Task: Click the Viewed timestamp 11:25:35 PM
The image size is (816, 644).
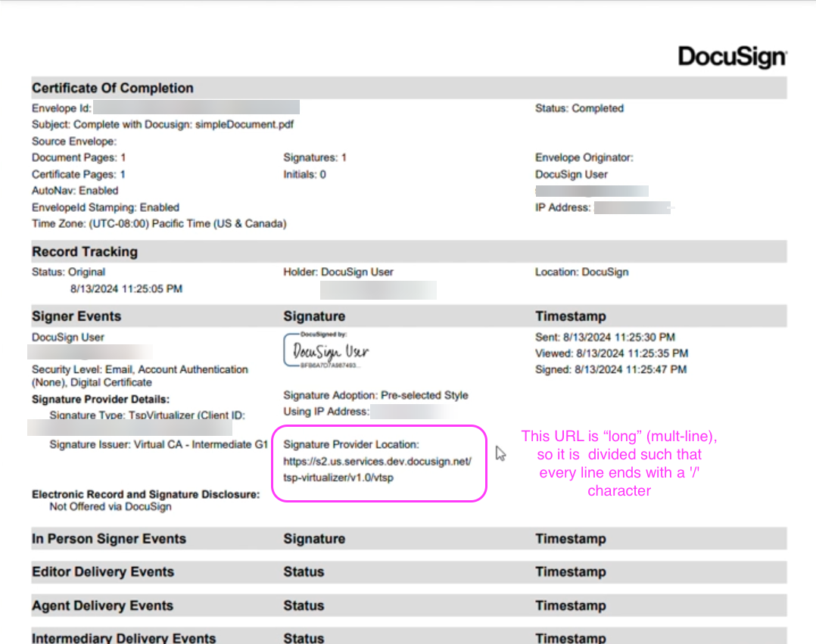Action: click(612, 353)
